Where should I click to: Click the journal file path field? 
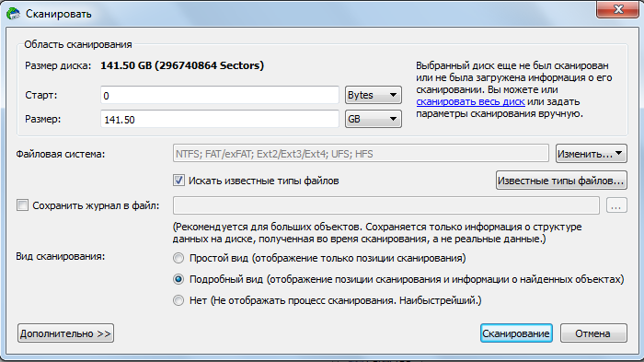click(x=386, y=205)
